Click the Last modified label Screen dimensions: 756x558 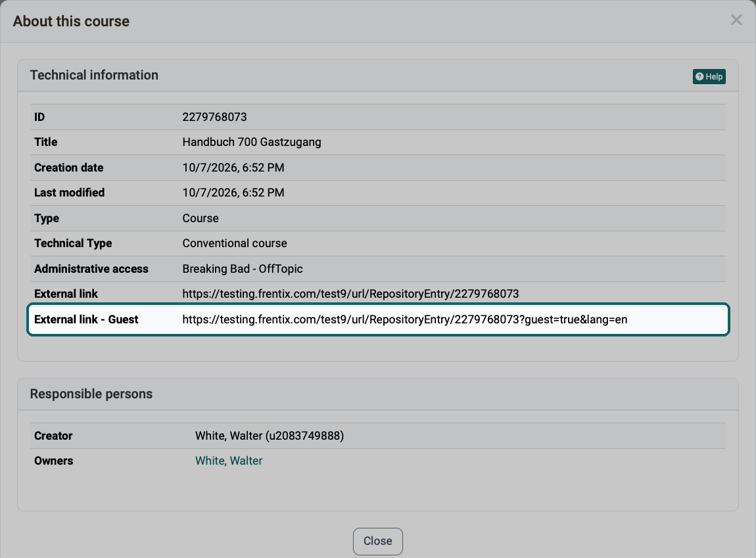coord(70,193)
